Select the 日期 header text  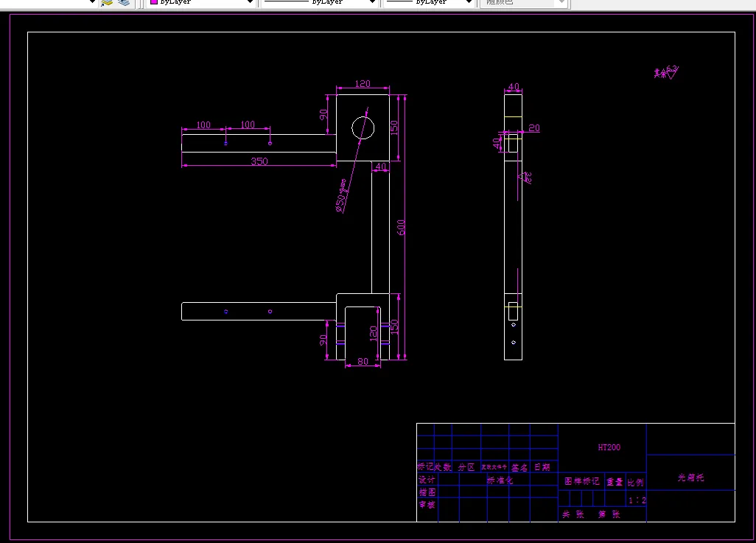click(542, 467)
